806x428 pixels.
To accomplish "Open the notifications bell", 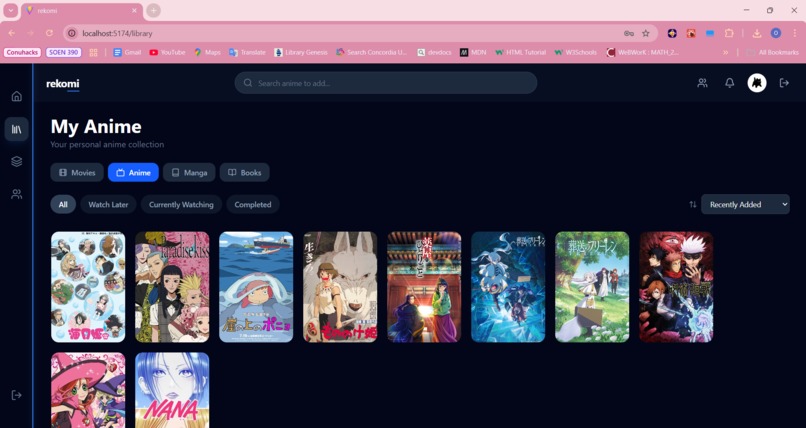I will tap(729, 83).
